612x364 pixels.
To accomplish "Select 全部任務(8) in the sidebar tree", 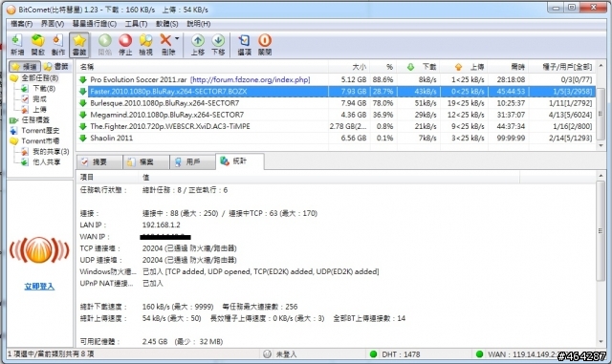I will point(39,78).
